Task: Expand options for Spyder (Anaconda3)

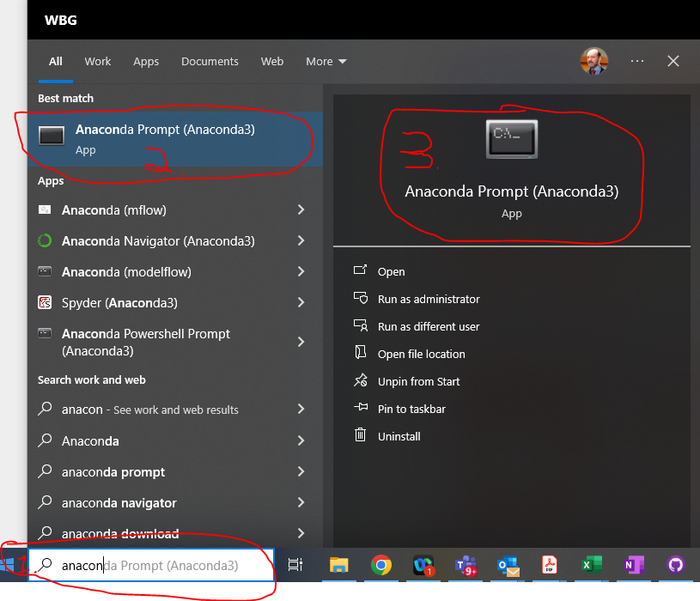Action: coord(301,303)
